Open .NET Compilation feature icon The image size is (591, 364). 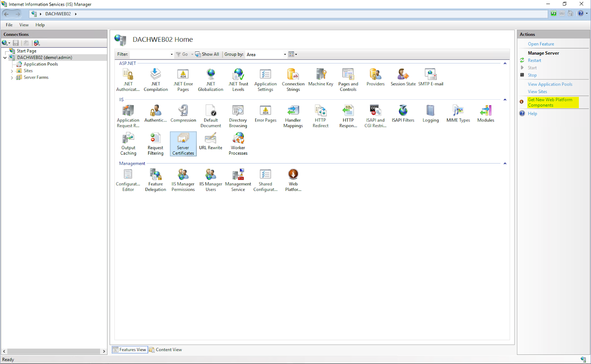click(156, 80)
